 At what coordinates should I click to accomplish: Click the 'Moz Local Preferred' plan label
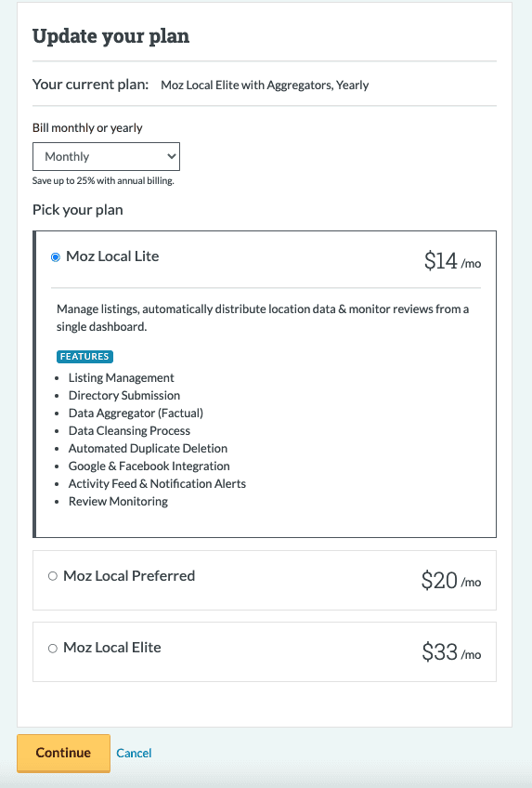click(129, 576)
